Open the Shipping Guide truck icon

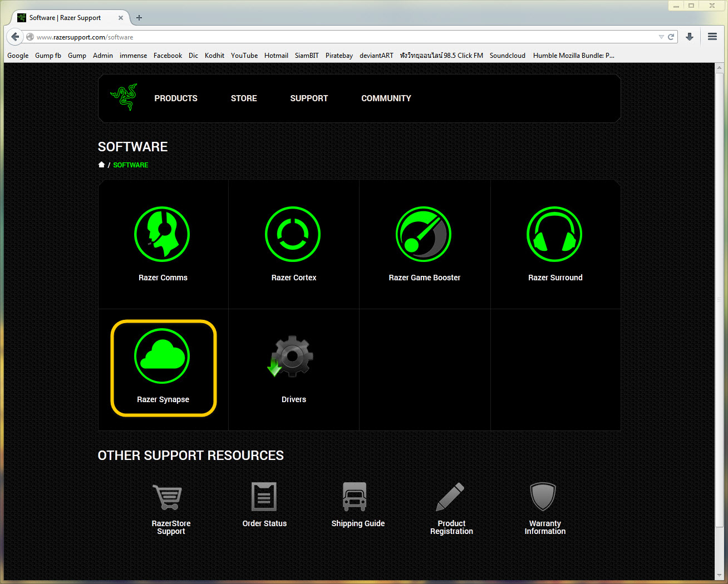click(355, 497)
